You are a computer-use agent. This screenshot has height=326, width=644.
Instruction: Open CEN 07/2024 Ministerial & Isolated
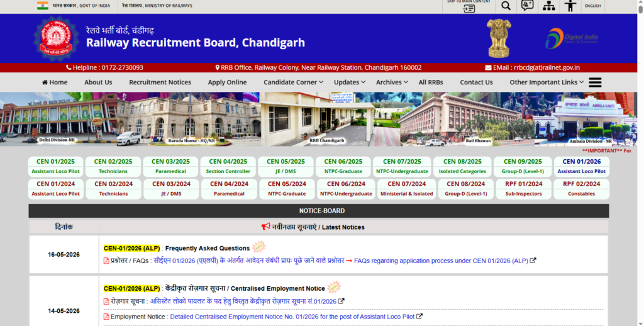(x=406, y=189)
